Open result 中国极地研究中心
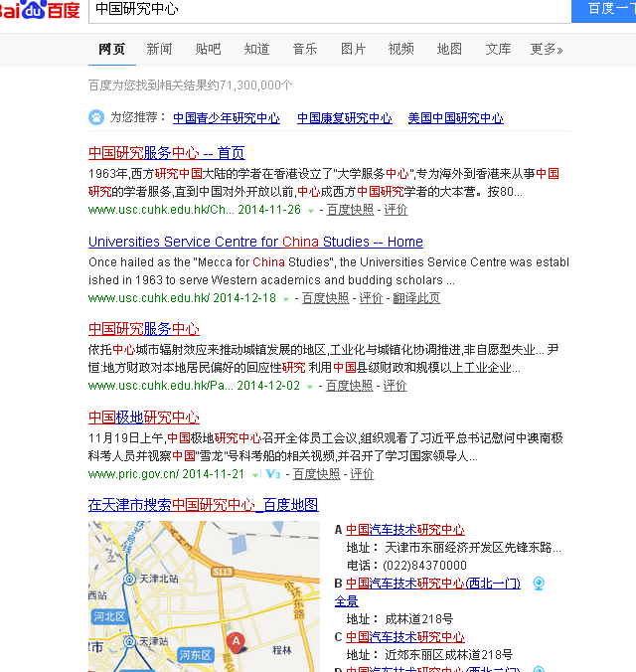Screen dimensions: 636x672 tap(144, 418)
